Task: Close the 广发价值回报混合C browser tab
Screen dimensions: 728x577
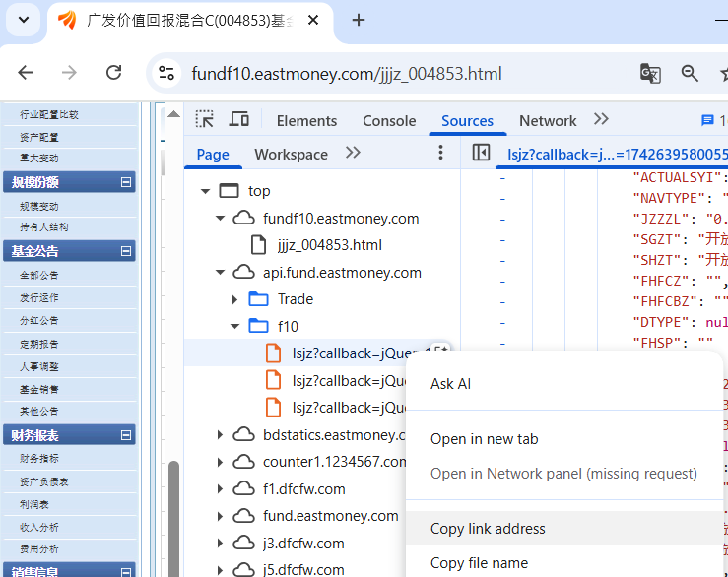Action: tap(313, 20)
